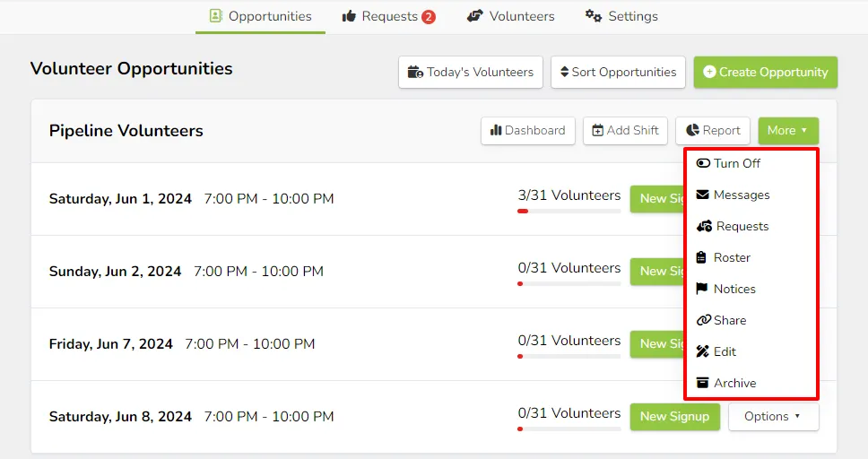
Task: Click the Share link icon
Action: tap(704, 320)
